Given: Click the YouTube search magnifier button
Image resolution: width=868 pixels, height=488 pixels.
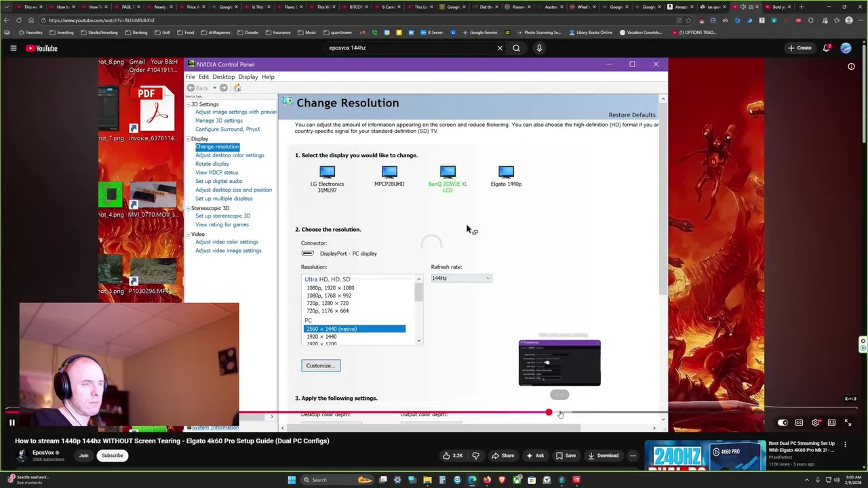Looking at the screenshot, I should click(x=516, y=48).
